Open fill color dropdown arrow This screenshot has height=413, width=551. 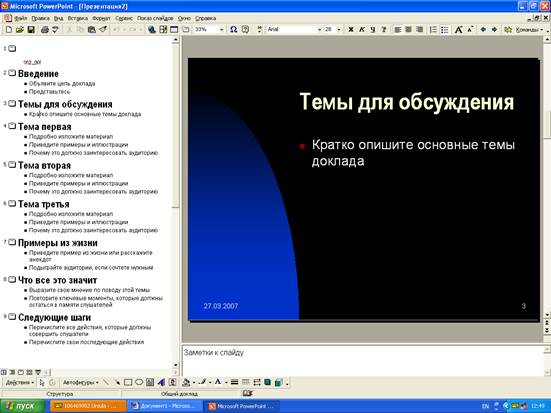click(194, 382)
